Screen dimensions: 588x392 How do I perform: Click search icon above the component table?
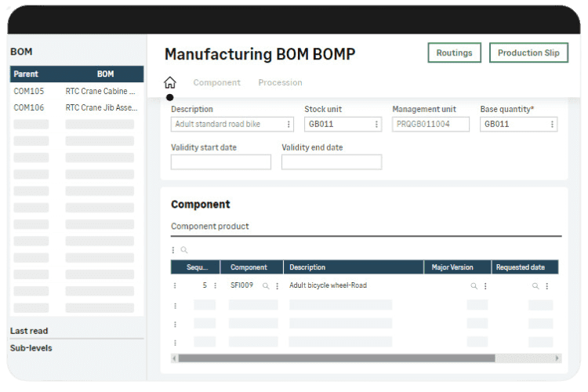point(184,250)
